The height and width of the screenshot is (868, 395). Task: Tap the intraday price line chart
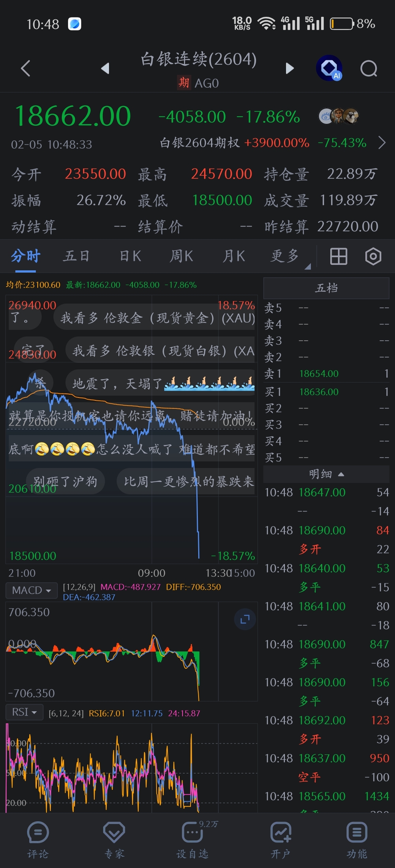(132, 430)
